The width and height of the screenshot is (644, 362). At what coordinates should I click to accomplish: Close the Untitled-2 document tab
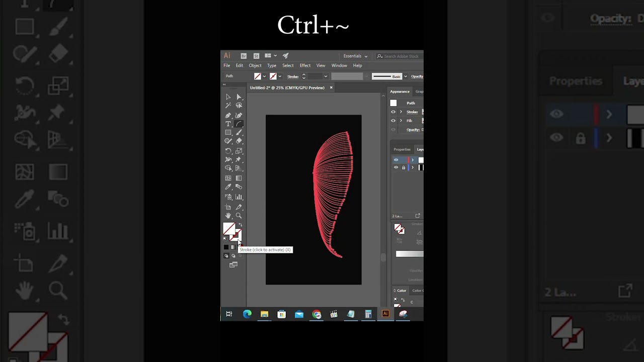pyautogui.click(x=331, y=87)
